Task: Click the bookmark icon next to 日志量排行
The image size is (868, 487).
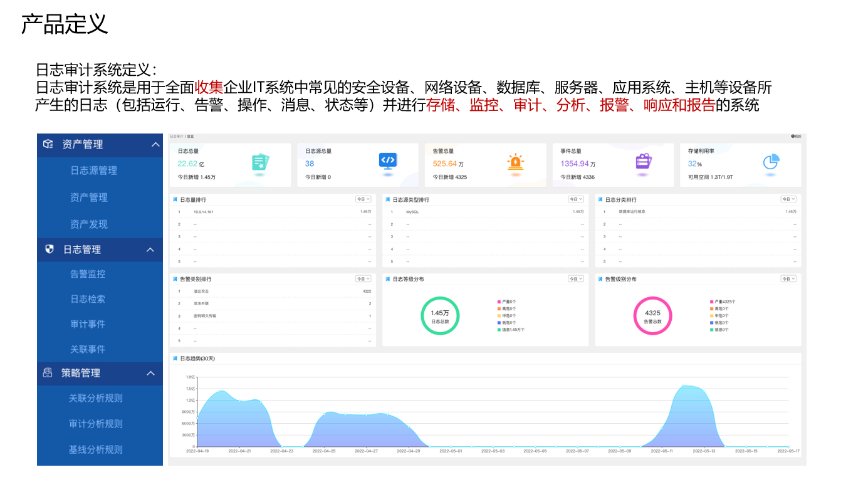Action: click(x=175, y=200)
